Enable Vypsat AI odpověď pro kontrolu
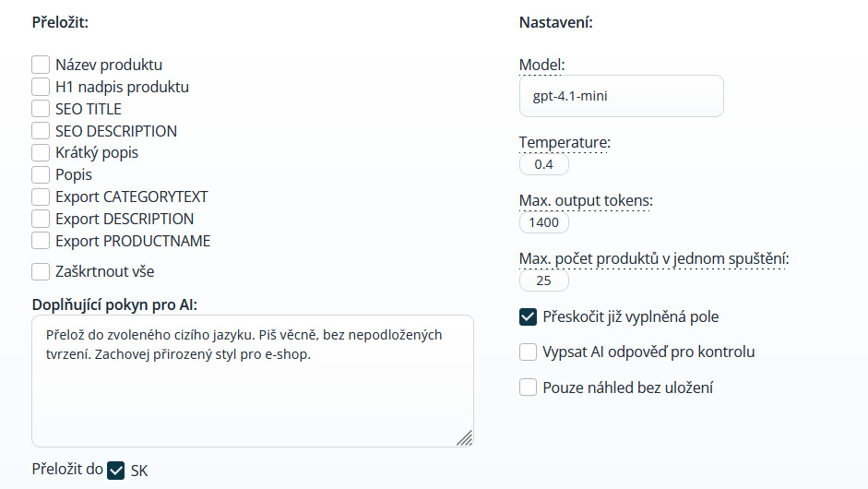The height and width of the screenshot is (489, 868). click(529, 352)
